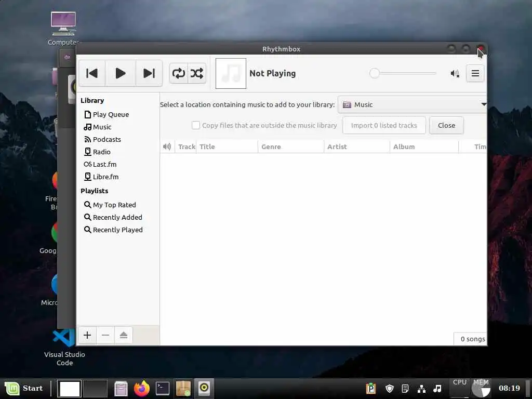This screenshot has height=399, width=532.
Task: Click the 0 songs status label
Action: pyautogui.click(x=472, y=339)
